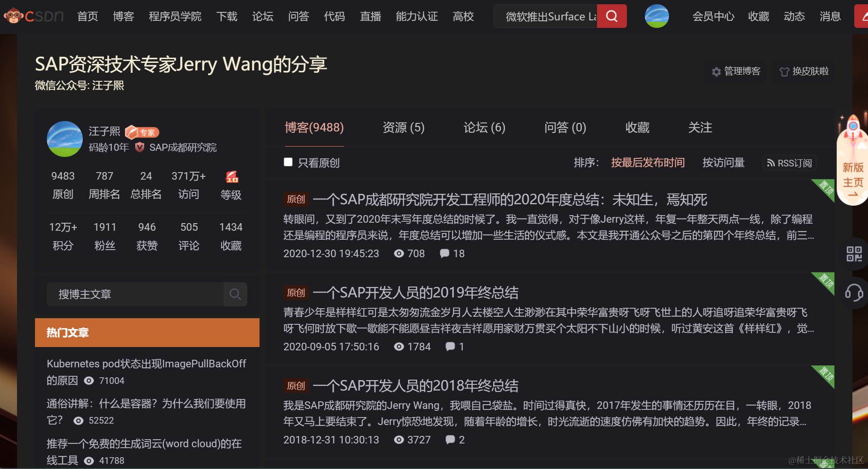Switch to the 收藏 tab in blog

tap(637, 128)
